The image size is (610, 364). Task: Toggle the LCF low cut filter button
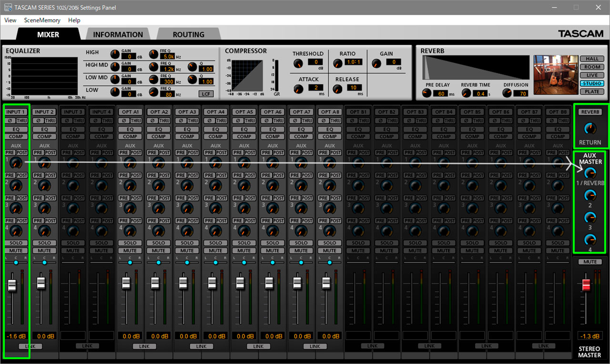[206, 94]
